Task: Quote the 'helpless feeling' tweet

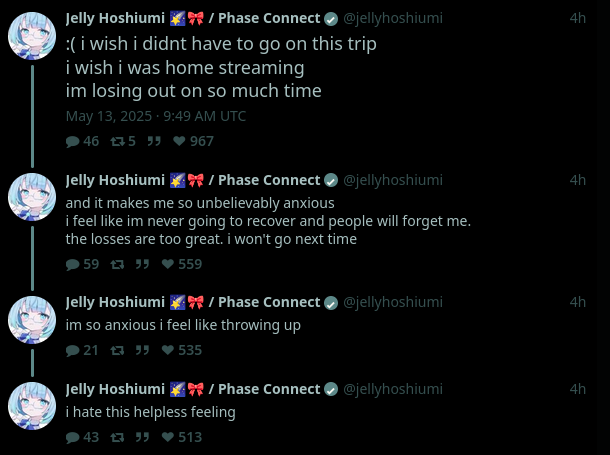Action: pos(143,437)
